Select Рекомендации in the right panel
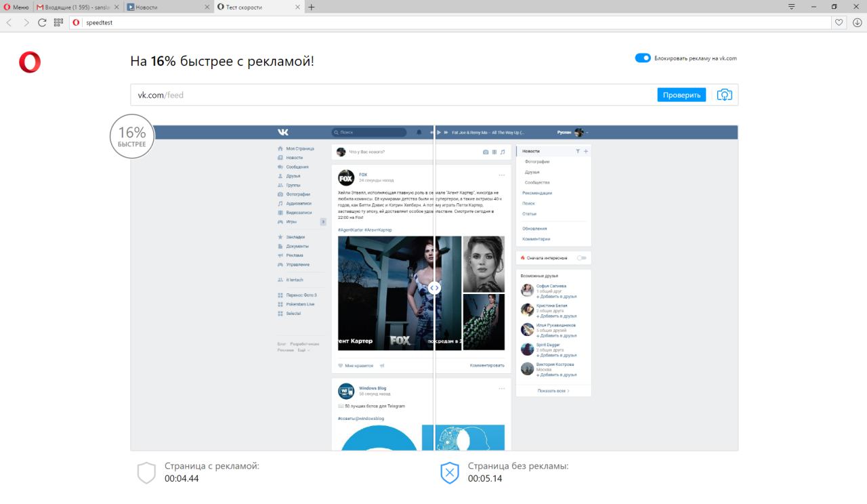This screenshot has width=867, height=504. tap(537, 193)
